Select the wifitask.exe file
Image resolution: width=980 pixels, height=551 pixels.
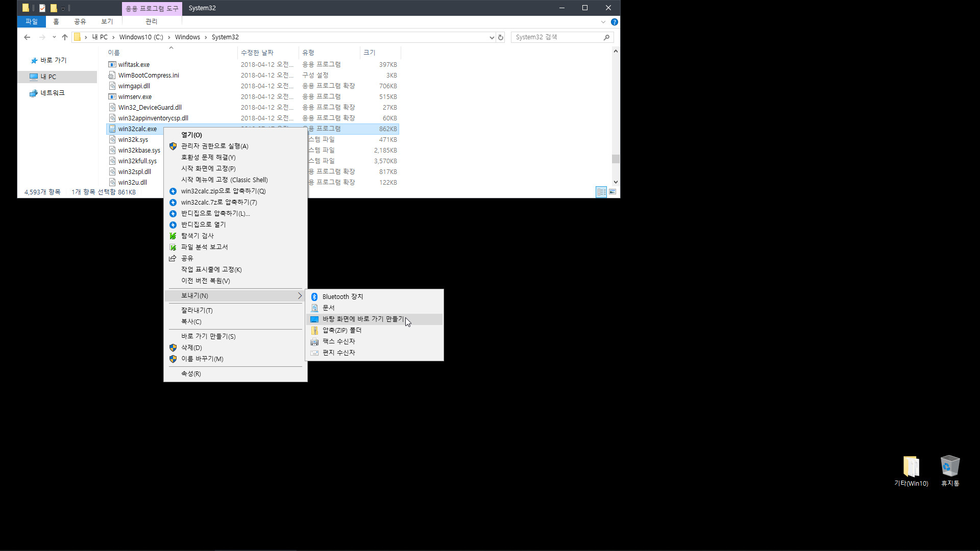pyautogui.click(x=134, y=64)
